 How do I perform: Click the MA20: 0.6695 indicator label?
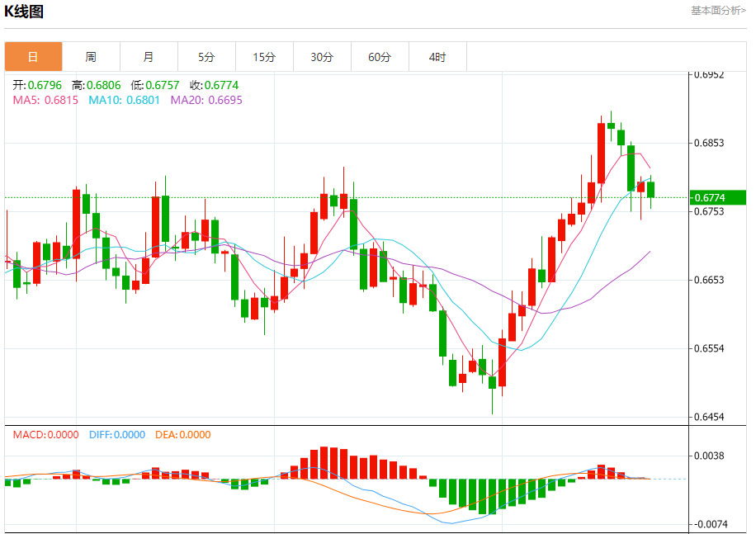point(206,100)
